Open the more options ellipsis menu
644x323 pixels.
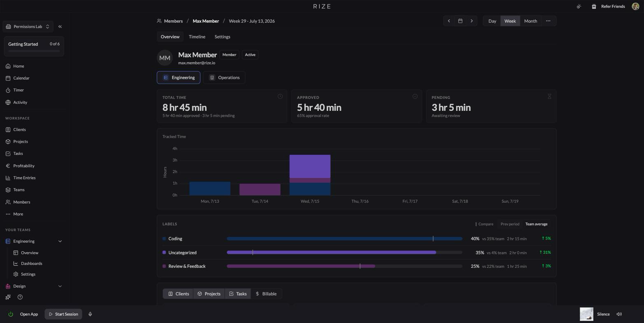coord(548,21)
